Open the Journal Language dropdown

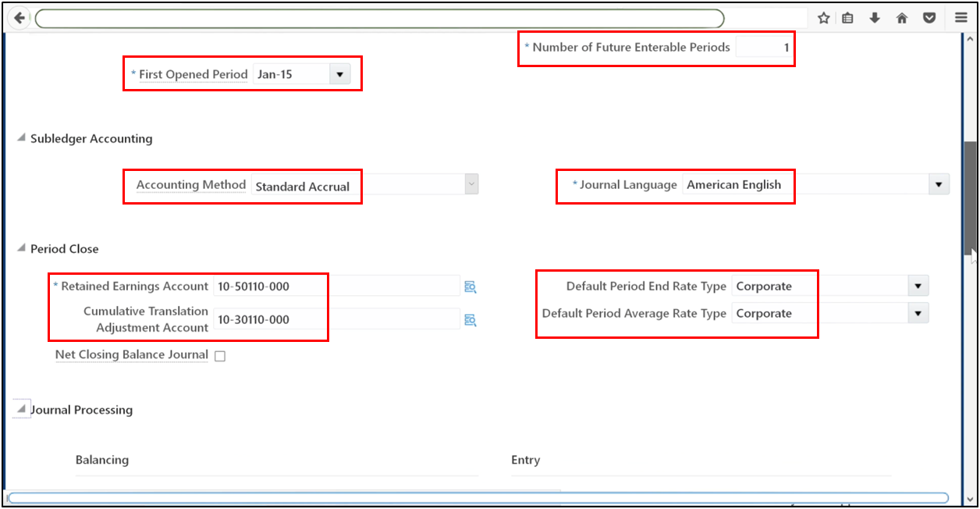point(937,183)
